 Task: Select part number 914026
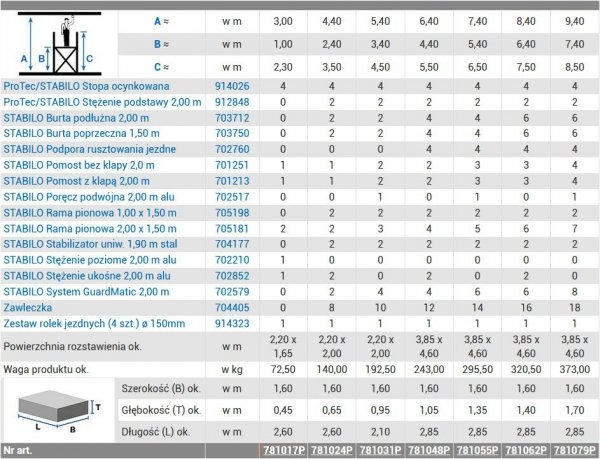coord(232,86)
